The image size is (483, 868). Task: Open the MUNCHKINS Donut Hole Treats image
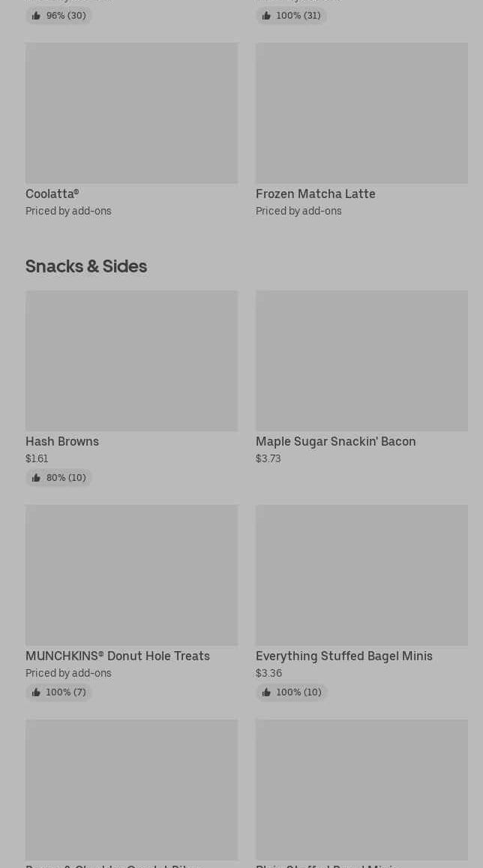tap(131, 575)
